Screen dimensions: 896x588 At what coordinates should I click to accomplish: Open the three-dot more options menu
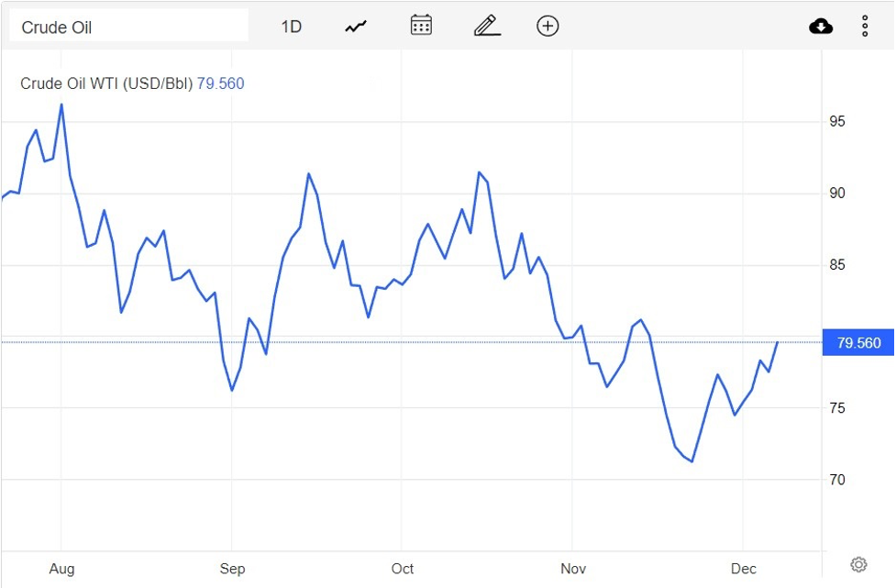point(865,26)
